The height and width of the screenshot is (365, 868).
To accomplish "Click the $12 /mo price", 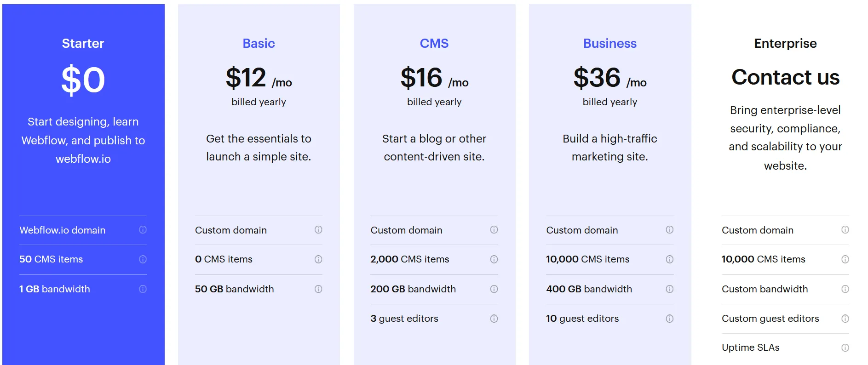I will coord(259,78).
